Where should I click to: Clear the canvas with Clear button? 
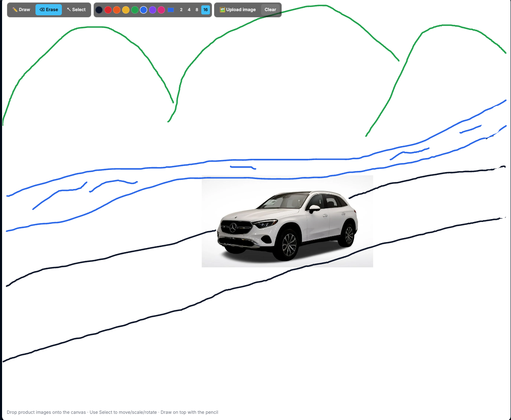pos(271,9)
